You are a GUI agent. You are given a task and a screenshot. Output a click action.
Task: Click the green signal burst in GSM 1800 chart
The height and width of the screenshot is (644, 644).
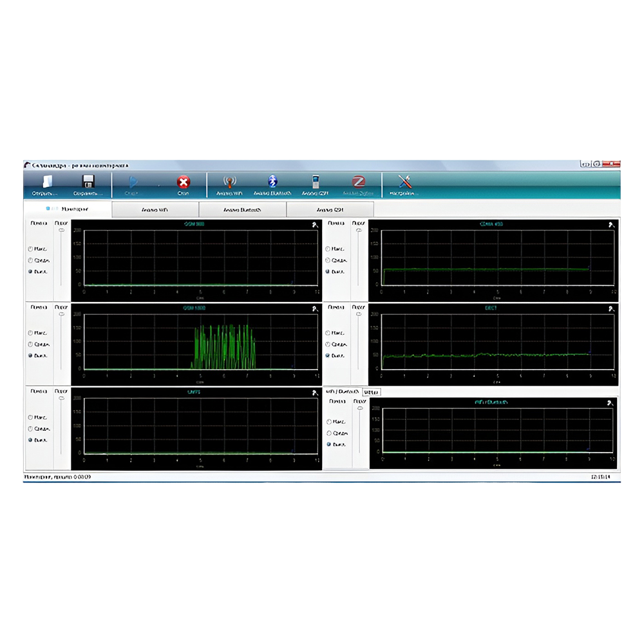(x=224, y=347)
